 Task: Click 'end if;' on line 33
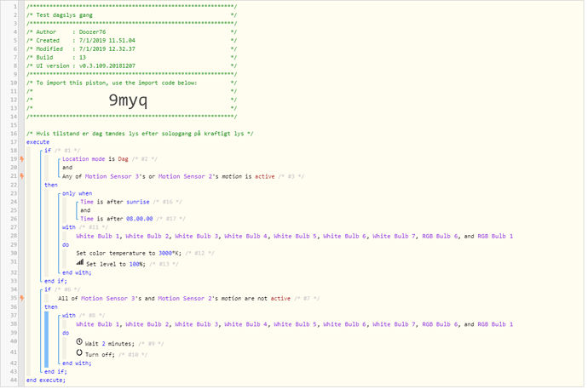click(55, 281)
